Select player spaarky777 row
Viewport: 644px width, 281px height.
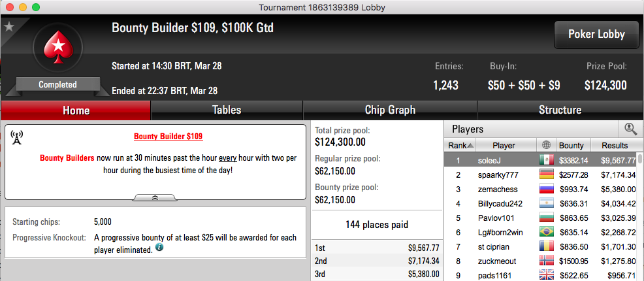(x=544, y=175)
